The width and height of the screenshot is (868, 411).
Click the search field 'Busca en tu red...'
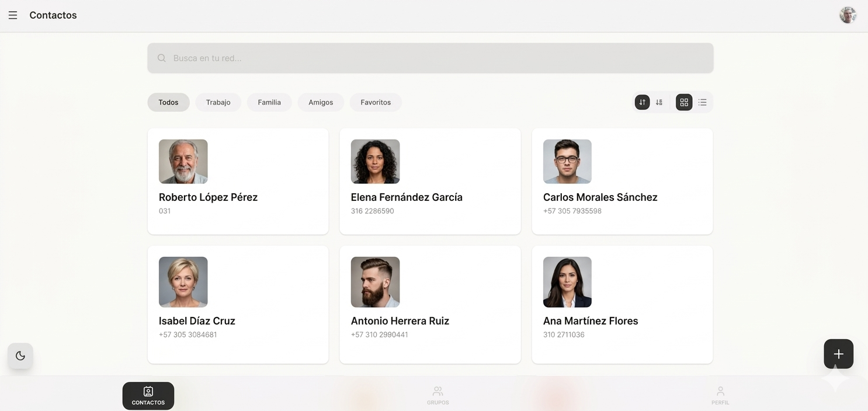430,58
